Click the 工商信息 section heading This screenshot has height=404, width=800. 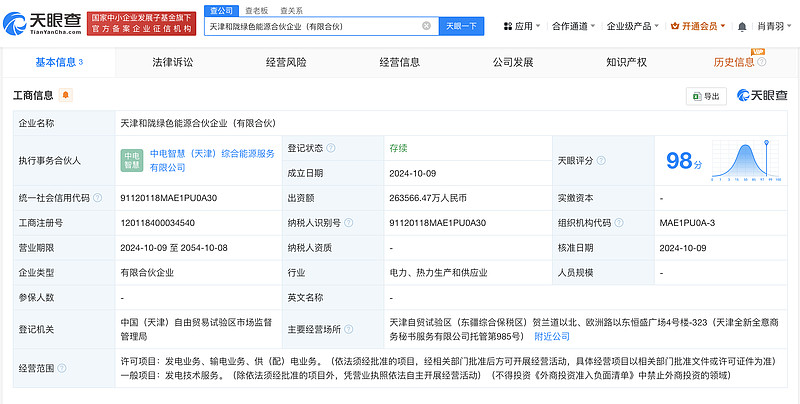[33, 95]
